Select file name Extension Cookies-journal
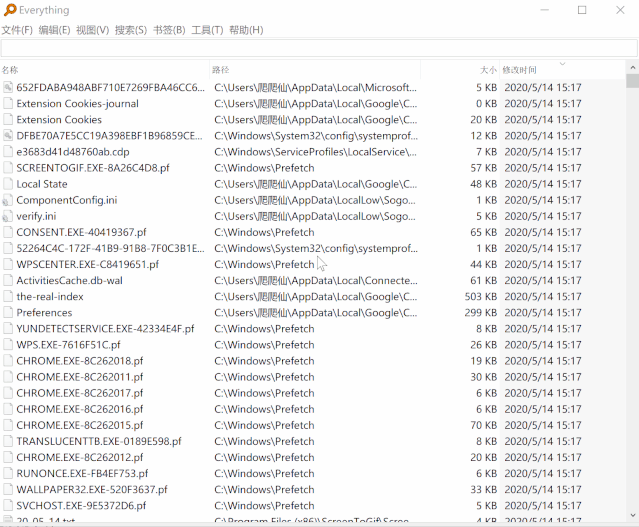Screen dimensions: 639x527 click(77, 104)
